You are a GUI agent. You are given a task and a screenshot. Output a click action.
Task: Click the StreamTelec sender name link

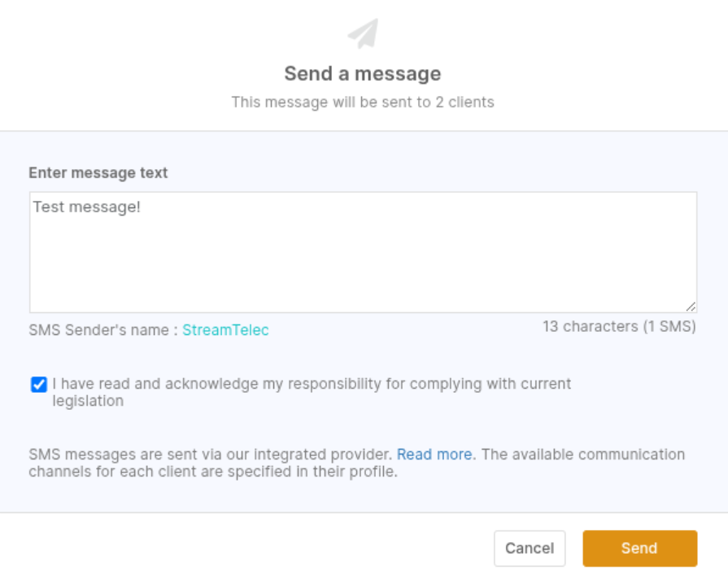[x=225, y=330]
